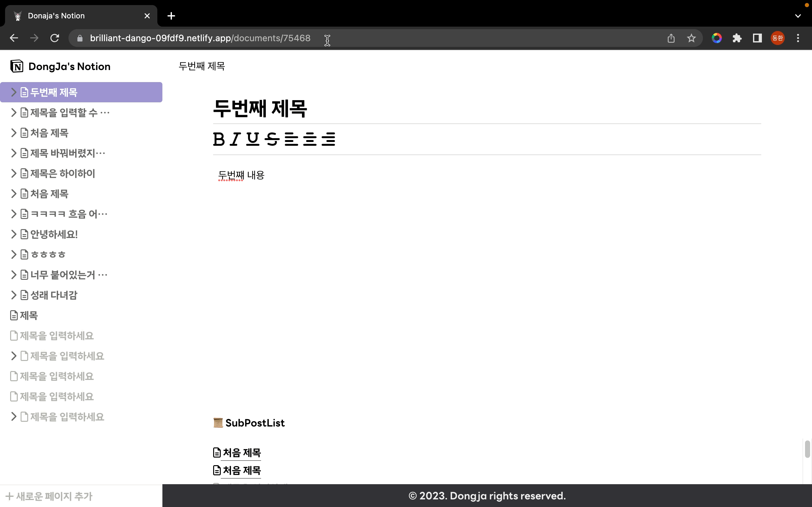Add a new page with 새로운 페이지 추가
This screenshot has width=812, height=507.
pyautogui.click(x=49, y=496)
